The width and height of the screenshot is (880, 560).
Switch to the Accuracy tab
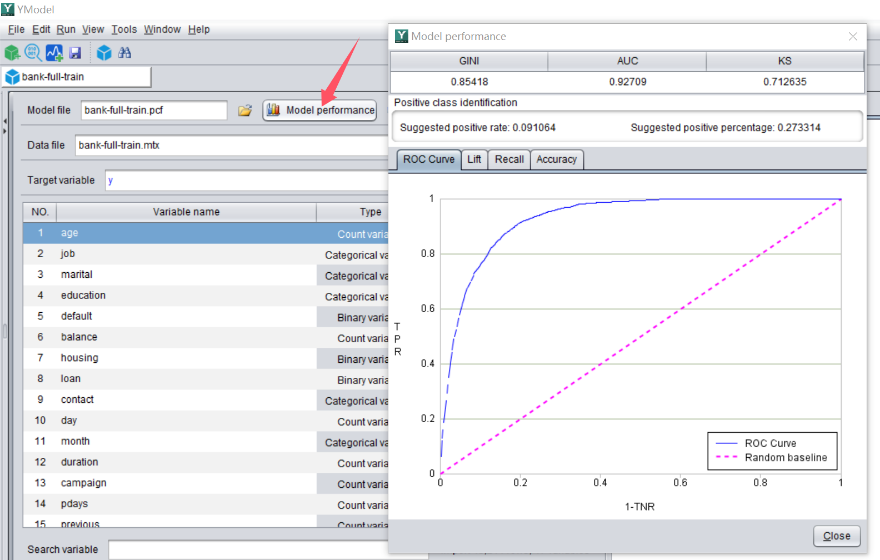pyautogui.click(x=556, y=159)
